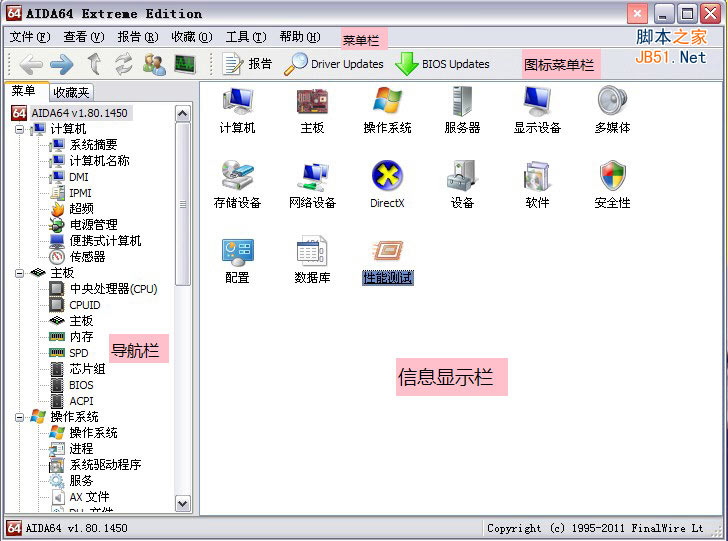This screenshot has width=728, height=541.
Task: Open the 主板 motherboard icon in main panel
Action: click(x=312, y=111)
